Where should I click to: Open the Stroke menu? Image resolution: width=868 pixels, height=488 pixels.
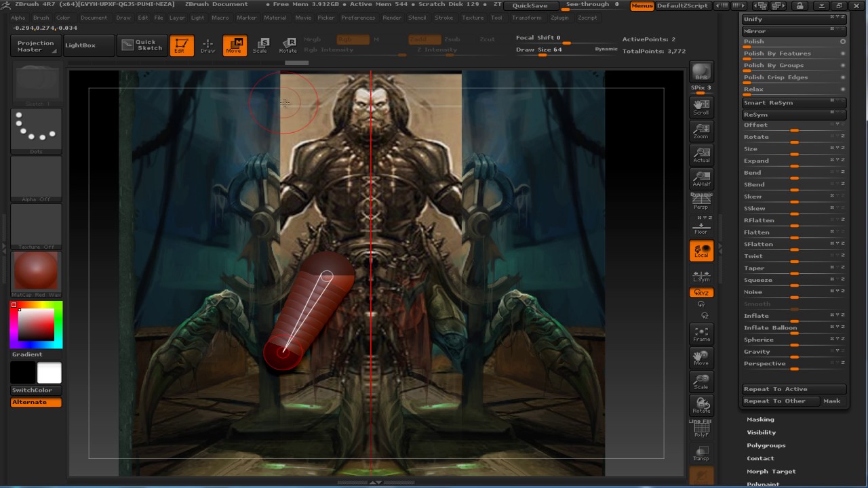[444, 18]
